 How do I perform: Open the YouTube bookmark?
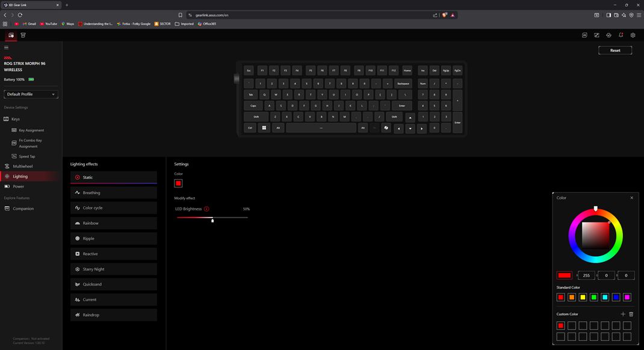pos(49,24)
